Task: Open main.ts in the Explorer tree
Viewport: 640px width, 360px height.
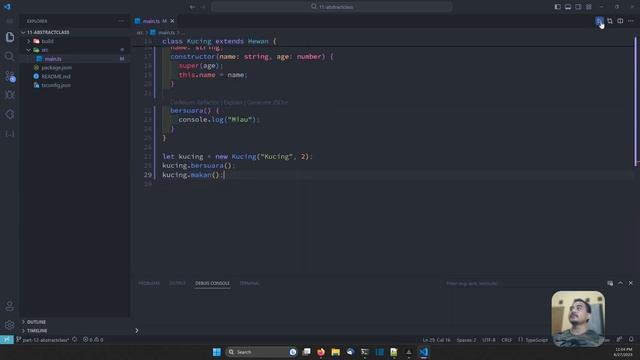Action: 75,59
